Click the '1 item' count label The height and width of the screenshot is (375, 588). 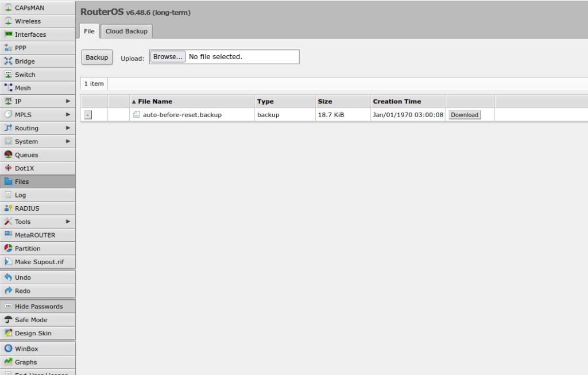[x=94, y=84]
